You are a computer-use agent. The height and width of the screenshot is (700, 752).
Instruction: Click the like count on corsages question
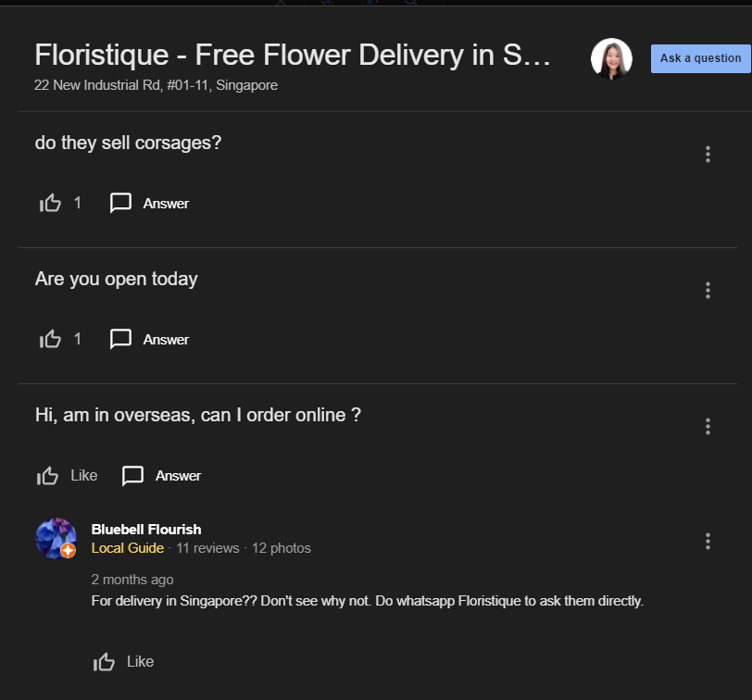click(78, 203)
